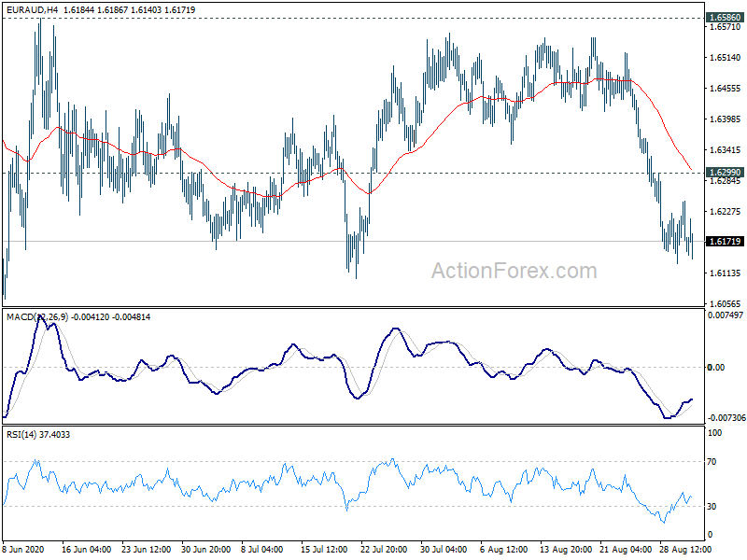This screenshot has width=747, height=560.
Task: Click the 30 Jul 04:00 time label
Action: point(444,550)
